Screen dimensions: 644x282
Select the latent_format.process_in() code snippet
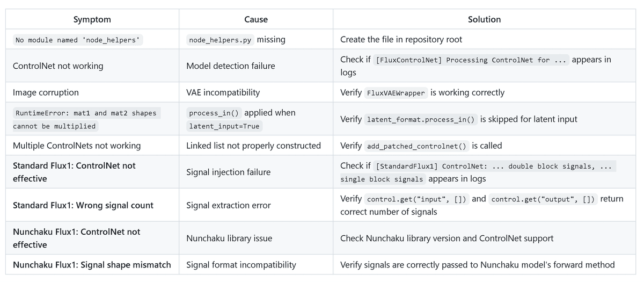click(x=421, y=119)
